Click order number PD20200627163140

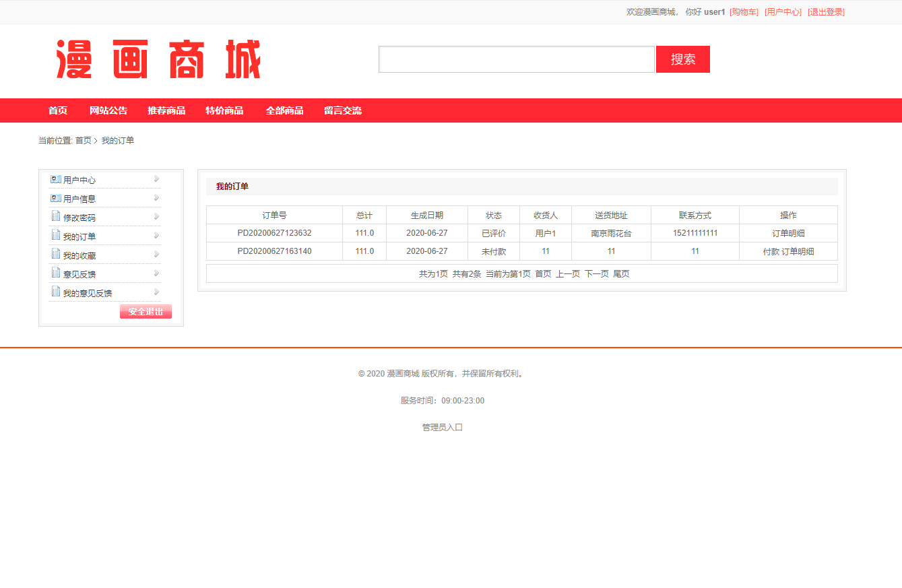point(275,251)
